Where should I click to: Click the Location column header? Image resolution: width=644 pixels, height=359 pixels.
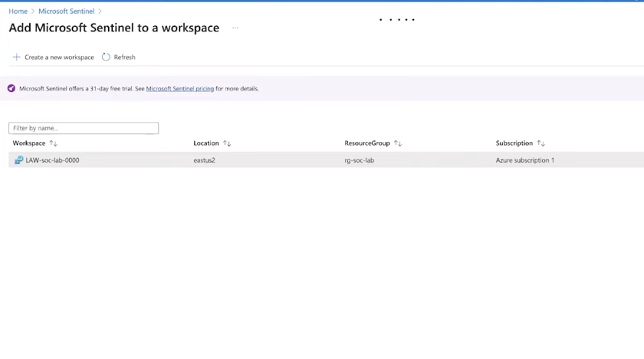206,143
